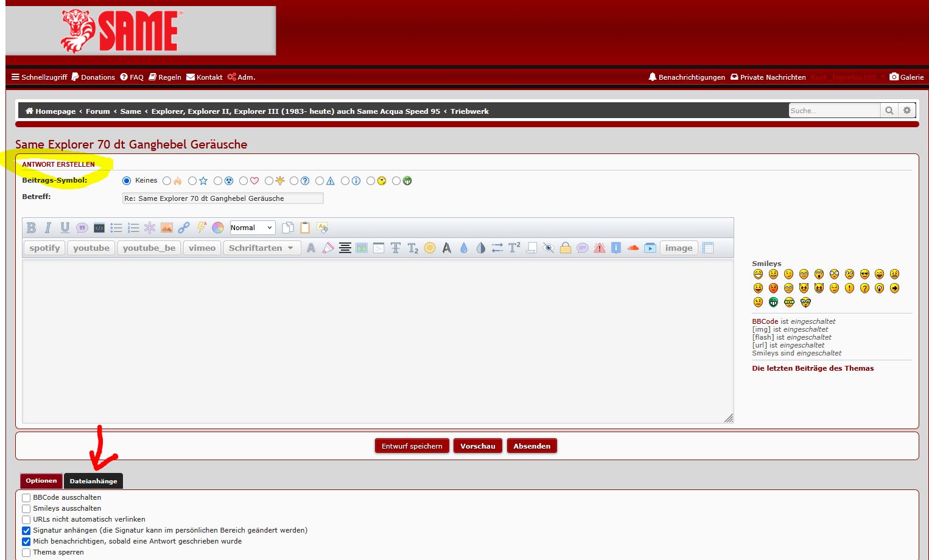Insert a quote block

pos(82,228)
